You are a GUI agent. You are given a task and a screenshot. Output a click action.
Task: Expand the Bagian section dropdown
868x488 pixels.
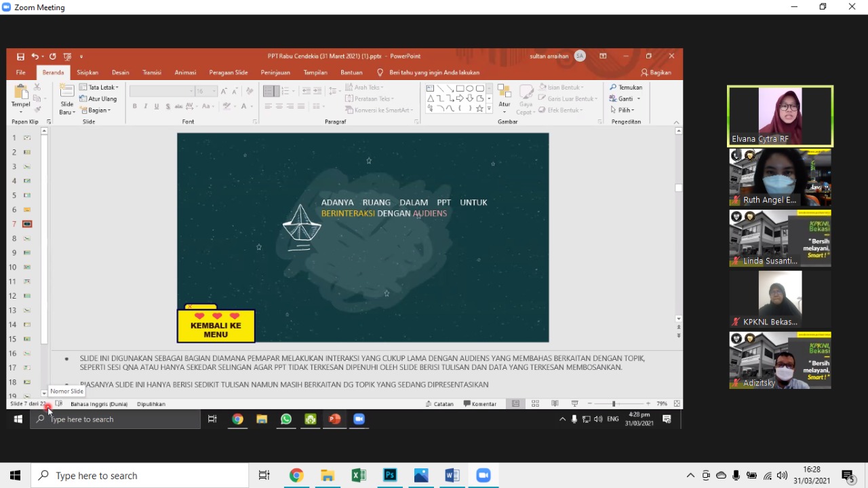click(95, 110)
